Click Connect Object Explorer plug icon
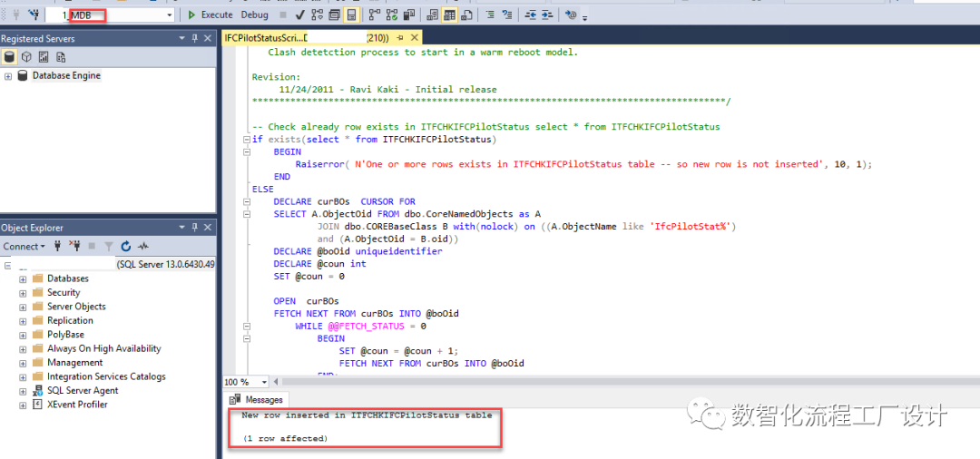This screenshot has width=980, height=459. [x=57, y=246]
